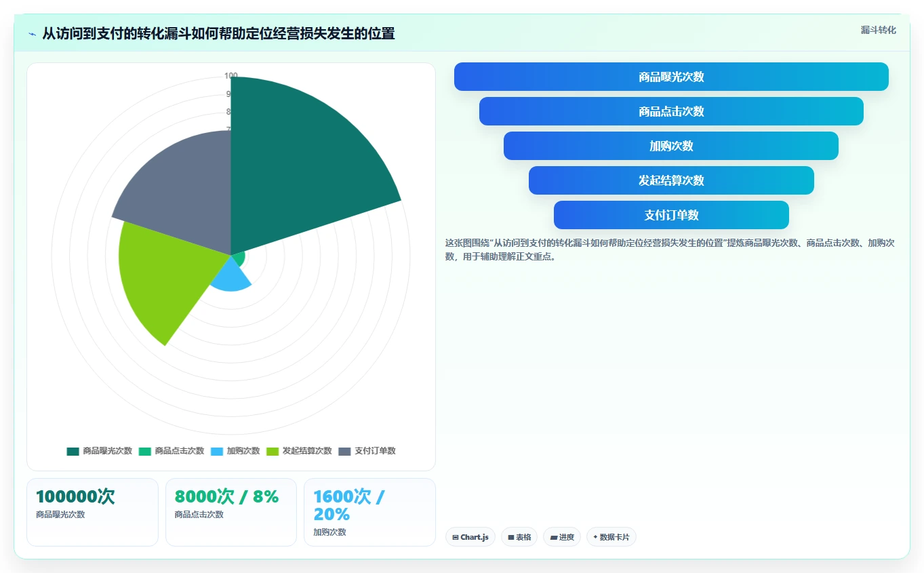Image resolution: width=924 pixels, height=573 pixels.
Task: Select the 商品点击次数 funnel bar
Action: pos(671,111)
